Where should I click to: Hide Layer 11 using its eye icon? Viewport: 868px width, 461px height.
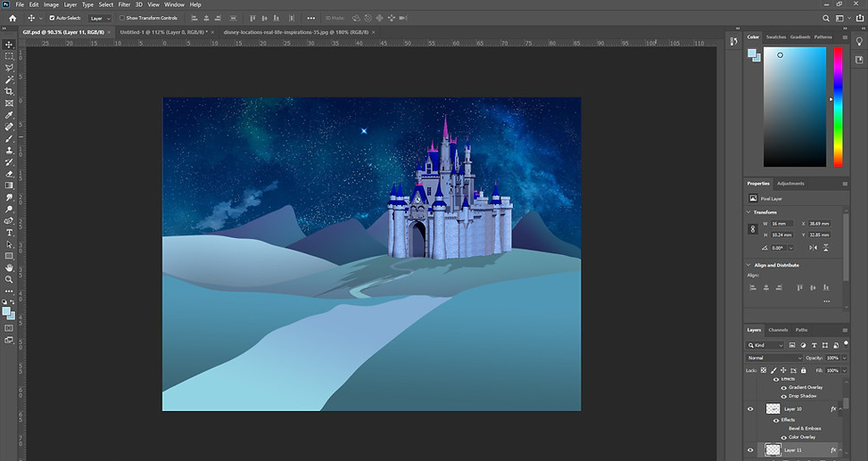(750, 450)
